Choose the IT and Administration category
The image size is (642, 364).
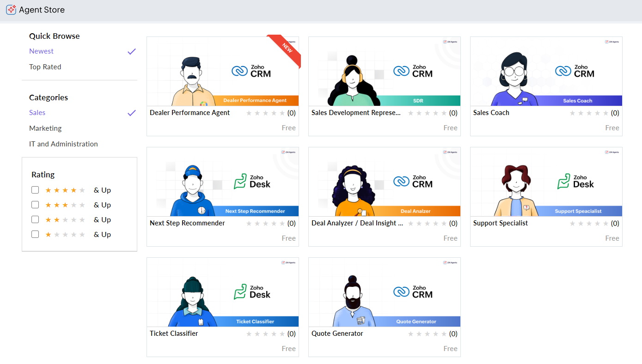coord(63,144)
